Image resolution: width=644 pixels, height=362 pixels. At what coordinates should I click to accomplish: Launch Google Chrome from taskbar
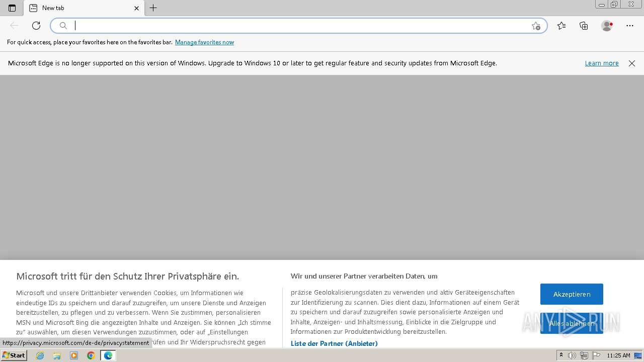click(x=91, y=355)
